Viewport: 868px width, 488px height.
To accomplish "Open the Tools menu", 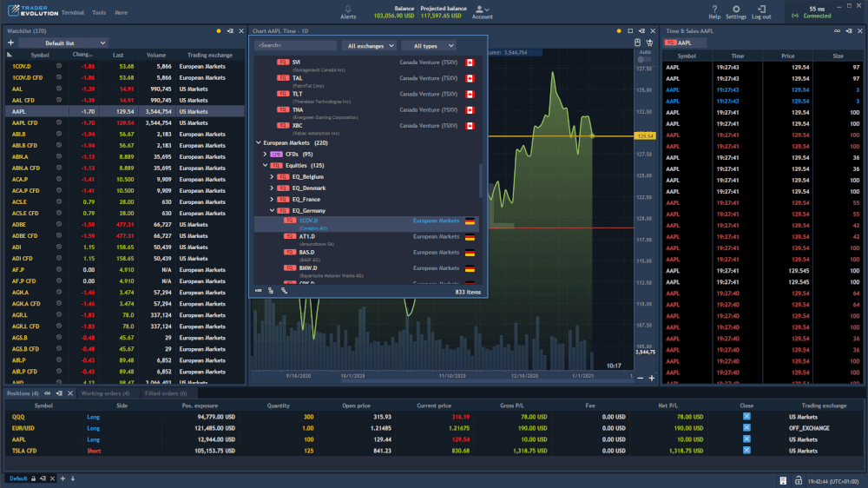I will pyautogui.click(x=99, y=12).
